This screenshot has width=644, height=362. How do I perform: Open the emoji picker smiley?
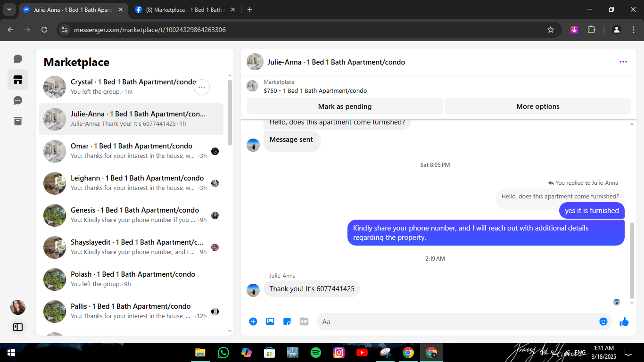(603, 321)
